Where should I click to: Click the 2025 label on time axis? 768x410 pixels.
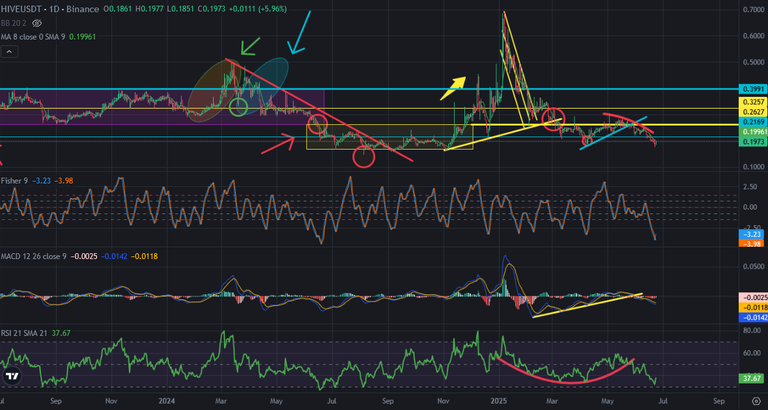498,400
